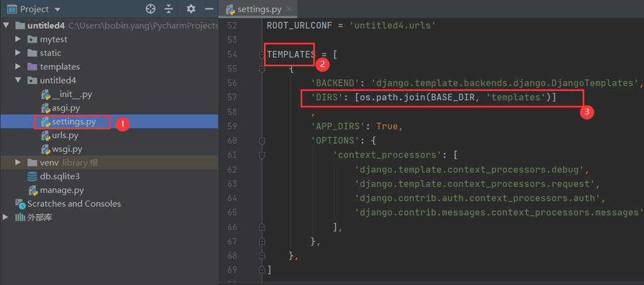
Task: Hide the Project tool window
Action: coord(208,9)
